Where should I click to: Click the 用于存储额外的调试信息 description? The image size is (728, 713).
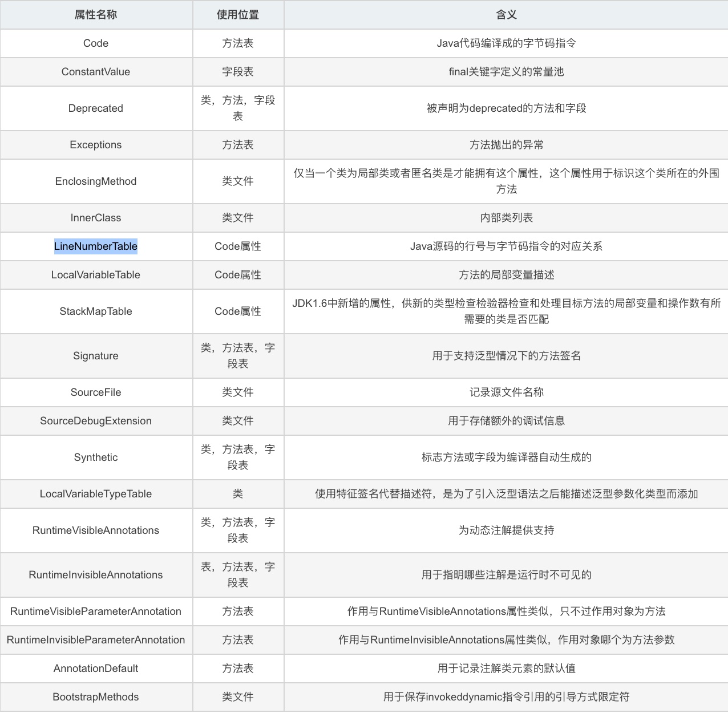506,421
